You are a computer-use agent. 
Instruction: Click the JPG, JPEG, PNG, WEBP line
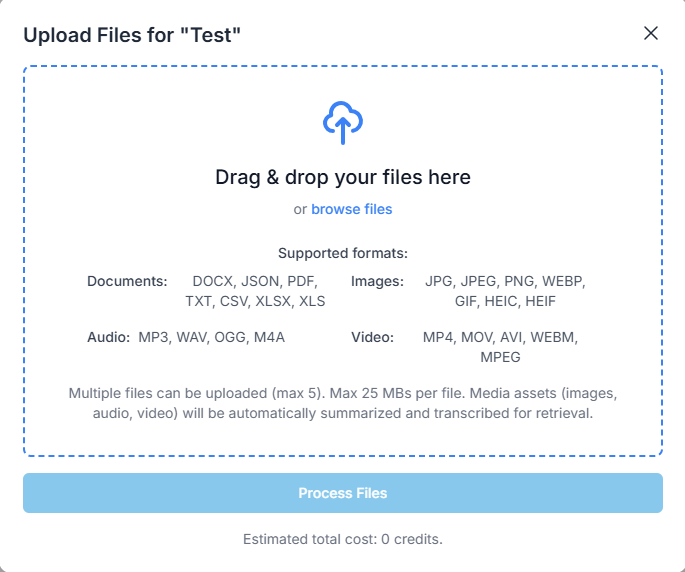pos(504,281)
